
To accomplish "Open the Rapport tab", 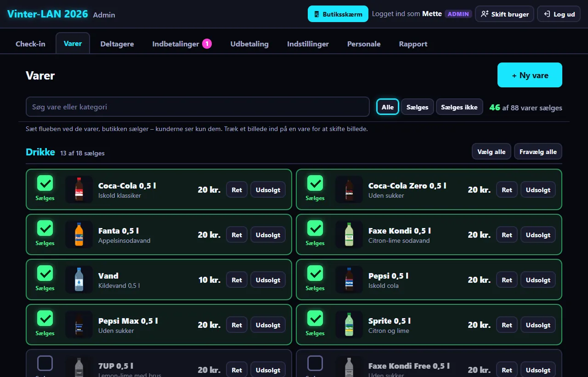I will pyautogui.click(x=413, y=44).
